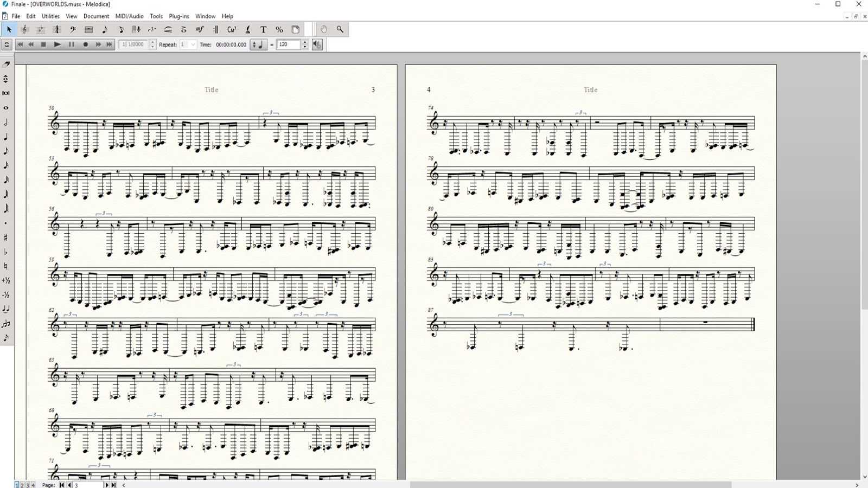The height and width of the screenshot is (488, 868).
Task: Open the Document menu
Action: (96, 16)
